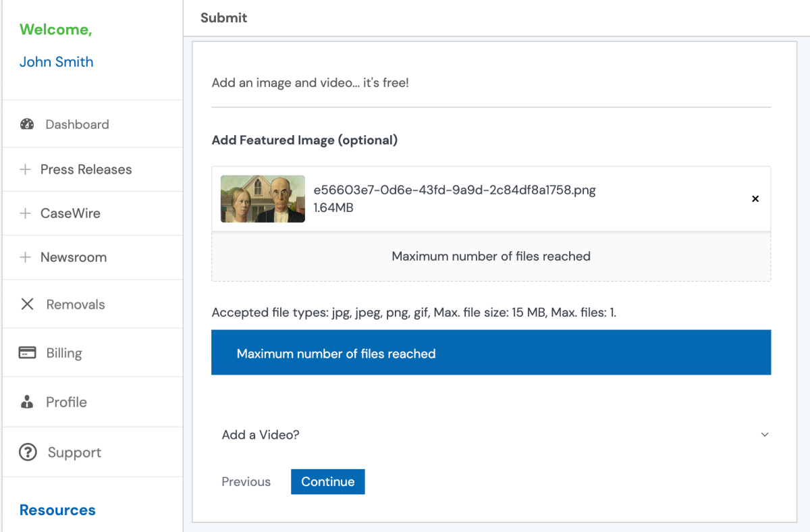Select the credit card icon for Billing
Screen dimensions: 810x532
pos(27,352)
